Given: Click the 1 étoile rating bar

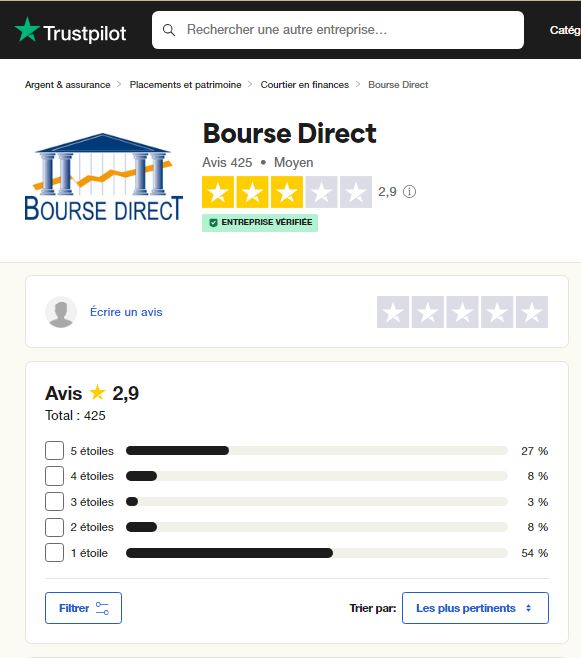Looking at the screenshot, I should pyautogui.click(x=317, y=553).
